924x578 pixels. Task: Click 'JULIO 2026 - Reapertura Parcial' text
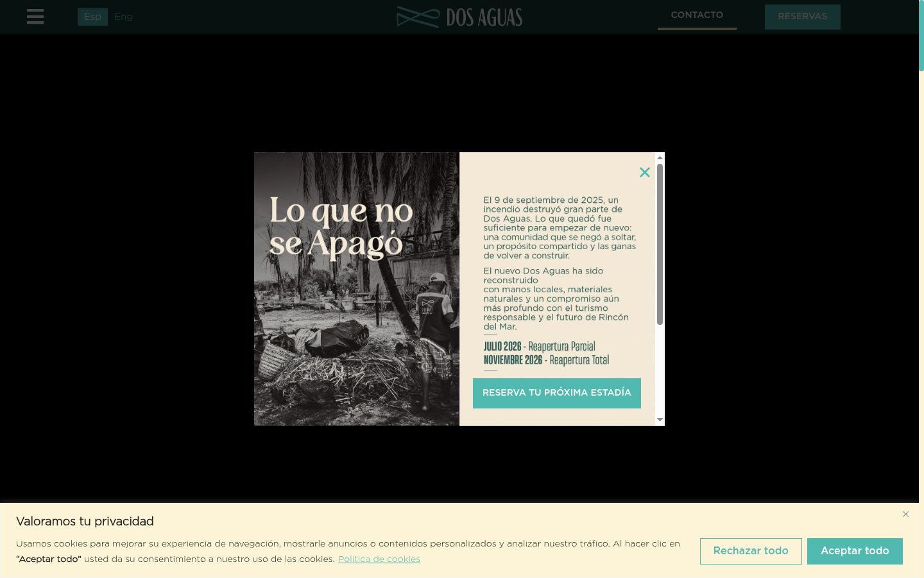[540, 347]
